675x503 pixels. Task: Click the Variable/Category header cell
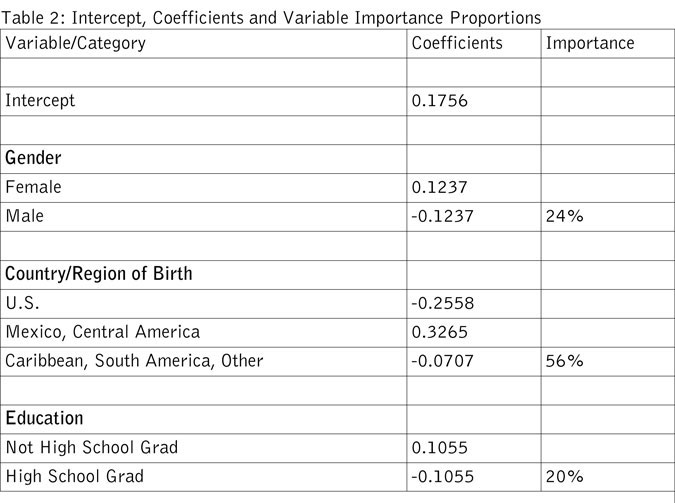(x=75, y=44)
